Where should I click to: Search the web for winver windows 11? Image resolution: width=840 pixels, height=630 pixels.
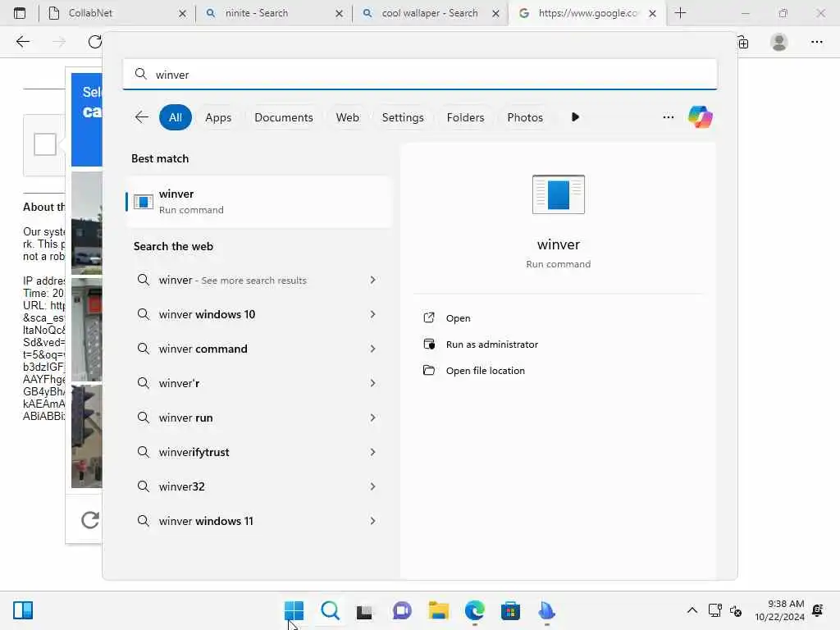tap(259, 521)
